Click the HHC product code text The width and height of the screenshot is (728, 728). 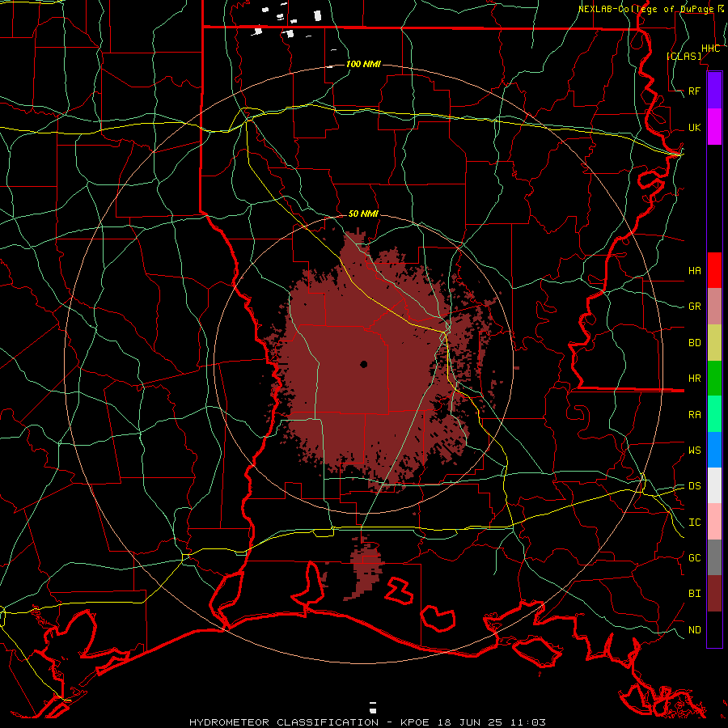pos(710,49)
